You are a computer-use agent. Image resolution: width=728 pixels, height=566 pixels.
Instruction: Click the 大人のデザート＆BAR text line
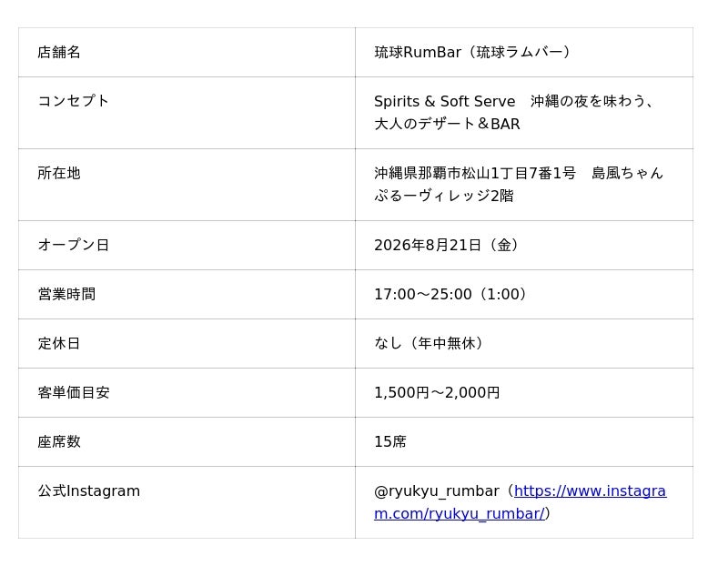447,124
